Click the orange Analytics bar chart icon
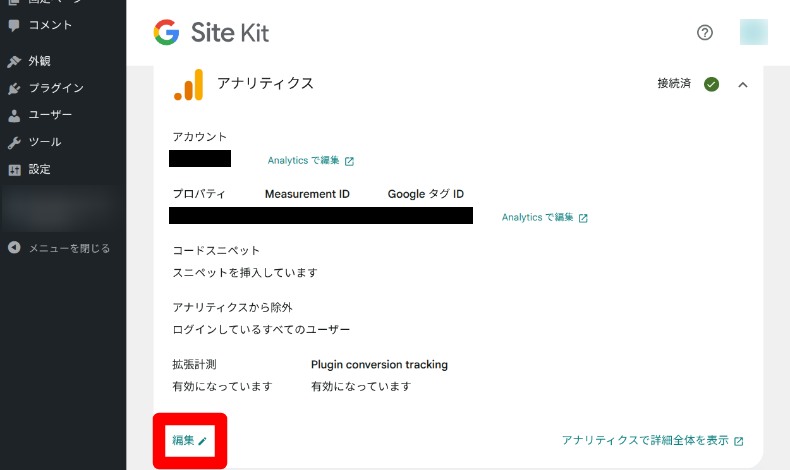The height and width of the screenshot is (470, 790). click(x=188, y=85)
